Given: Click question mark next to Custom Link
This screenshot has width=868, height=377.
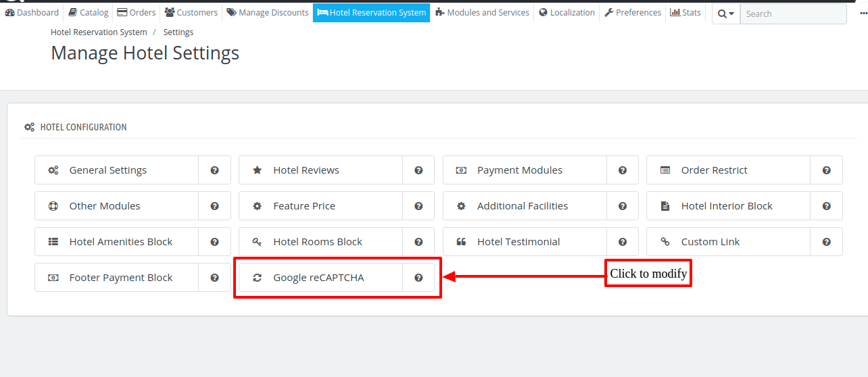Looking at the screenshot, I should 826,242.
